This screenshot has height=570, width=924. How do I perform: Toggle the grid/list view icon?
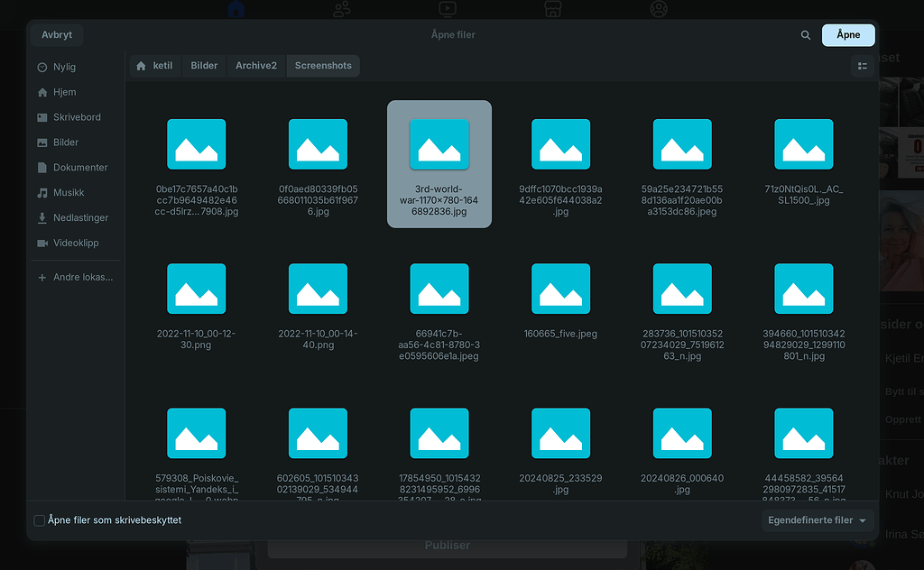pos(862,65)
